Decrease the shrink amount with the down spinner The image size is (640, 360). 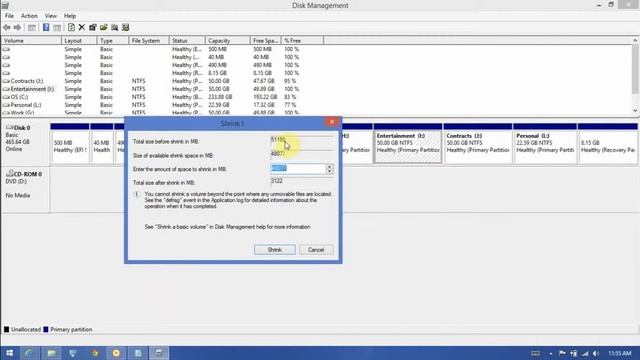click(330, 171)
